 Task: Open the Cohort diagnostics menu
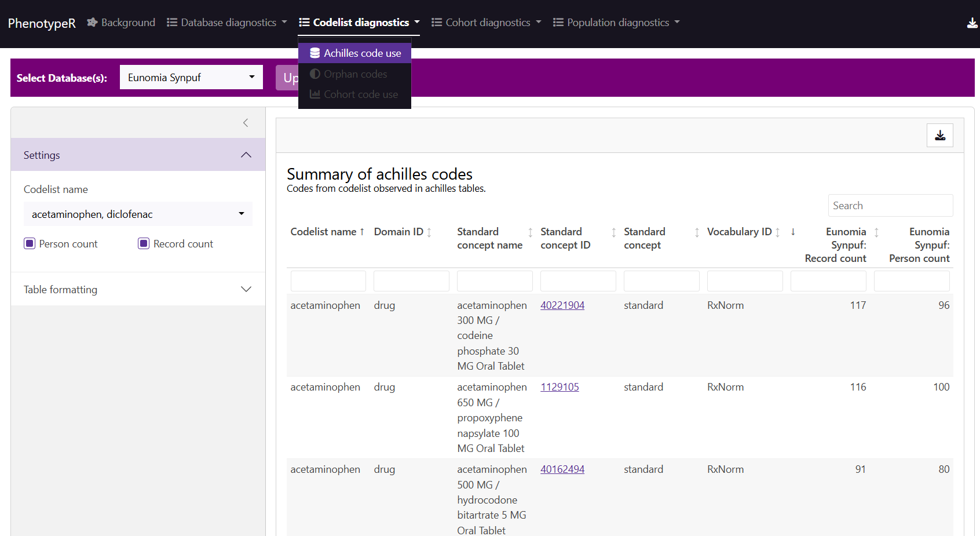click(487, 23)
